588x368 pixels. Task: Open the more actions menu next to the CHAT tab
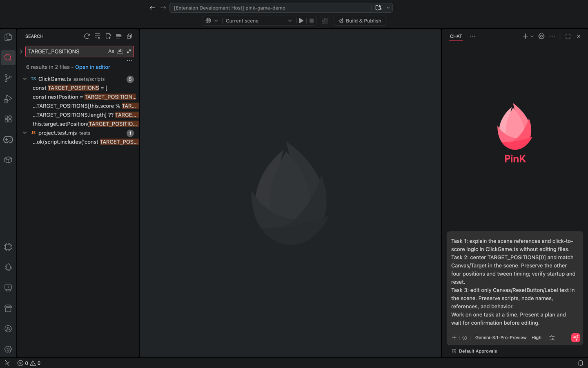[x=472, y=36]
